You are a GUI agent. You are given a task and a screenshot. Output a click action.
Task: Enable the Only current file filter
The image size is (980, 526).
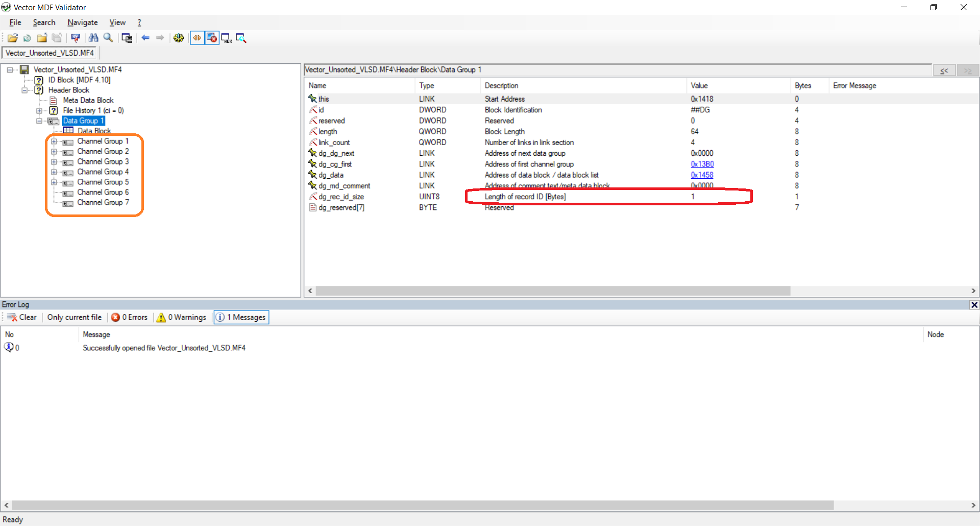click(x=74, y=317)
